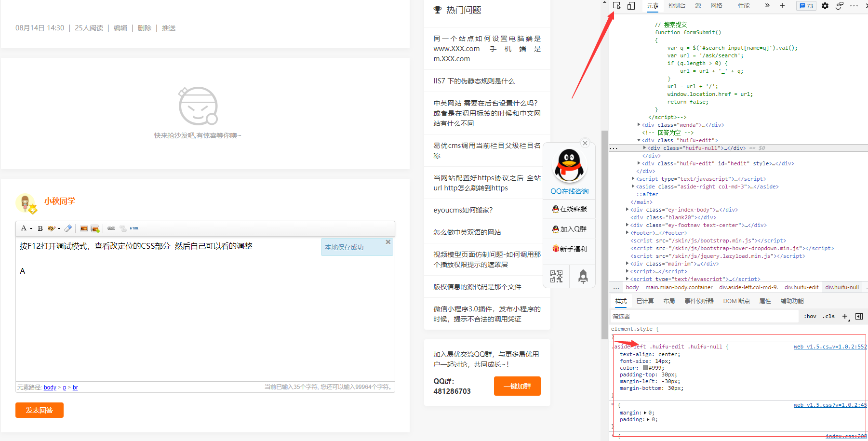
Task: Open hot question eyoucms如何搬家
Action: [463, 210]
